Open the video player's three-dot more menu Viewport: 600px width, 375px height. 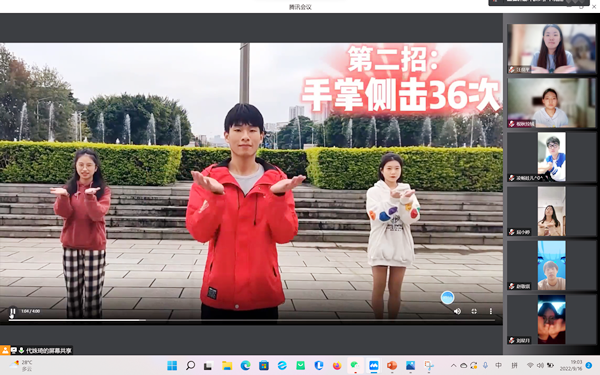(x=491, y=311)
